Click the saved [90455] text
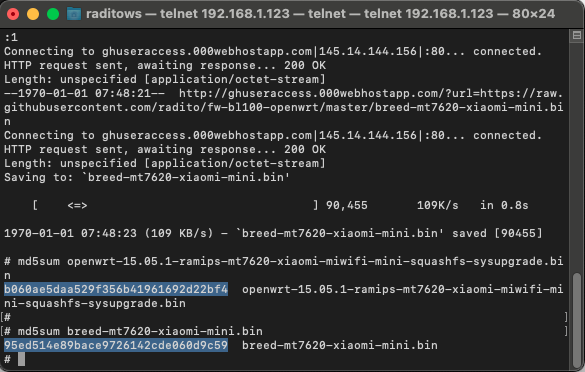585x372 pixels. pyautogui.click(x=497, y=234)
